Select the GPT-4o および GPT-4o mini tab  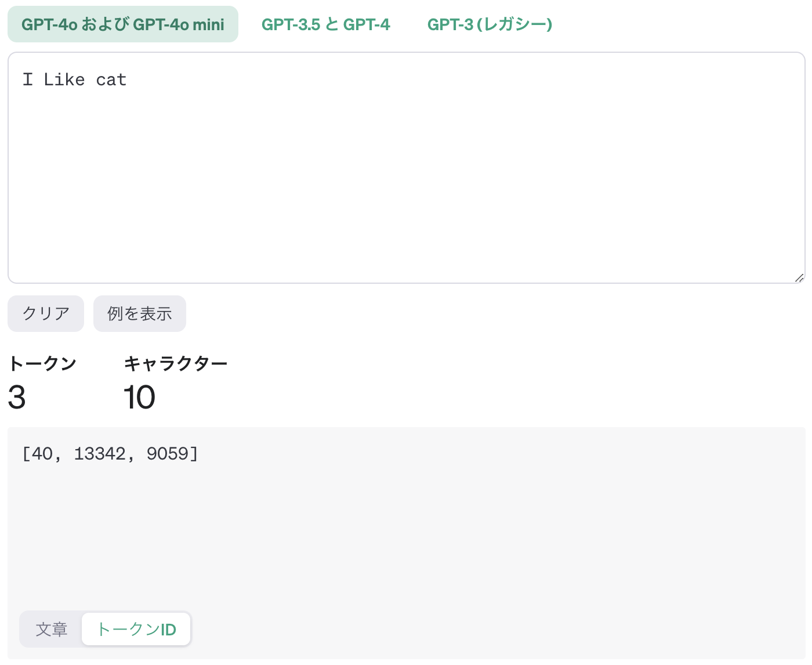123,24
